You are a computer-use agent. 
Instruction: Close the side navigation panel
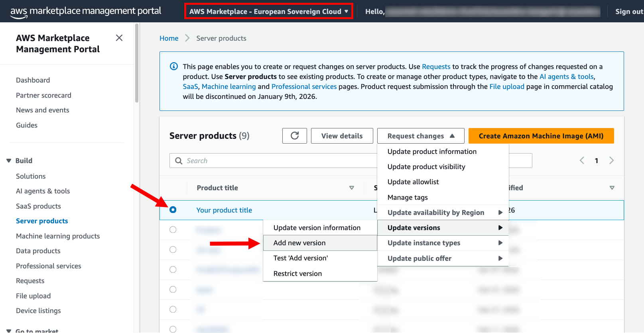tap(119, 38)
